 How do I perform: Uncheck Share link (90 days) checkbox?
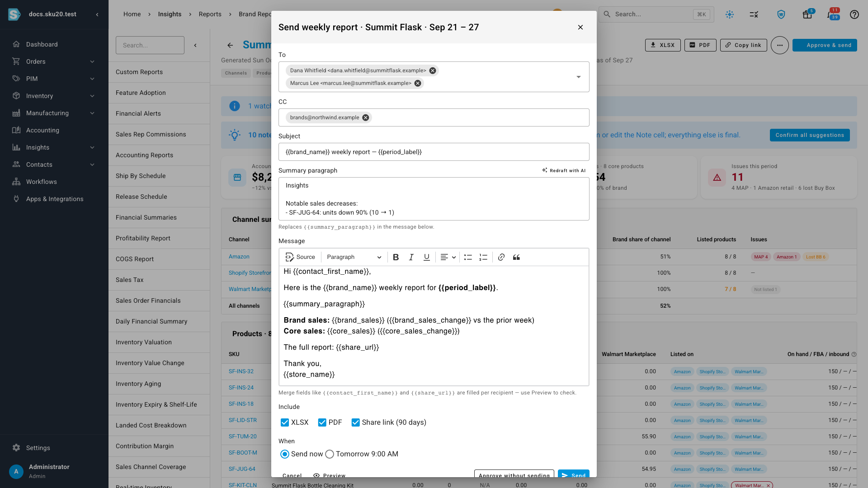(356, 422)
